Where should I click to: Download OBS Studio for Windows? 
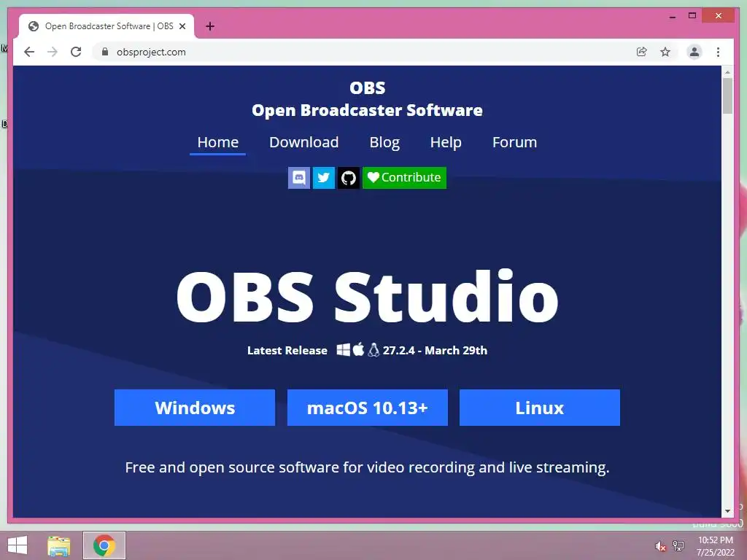pos(195,408)
